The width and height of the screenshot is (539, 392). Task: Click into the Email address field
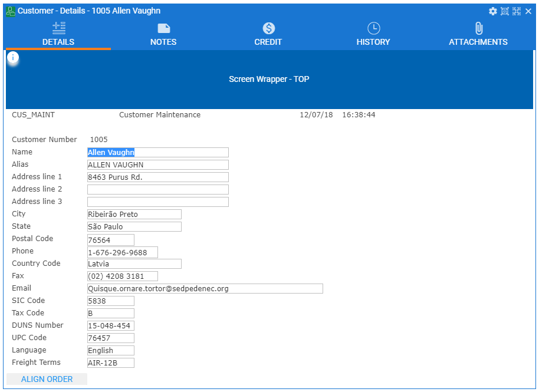tap(205, 289)
